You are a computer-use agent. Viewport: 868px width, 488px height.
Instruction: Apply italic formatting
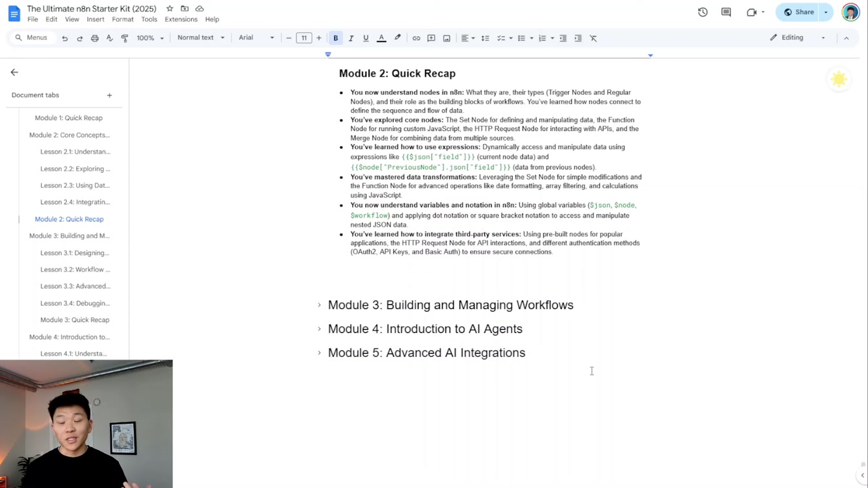(351, 38)
